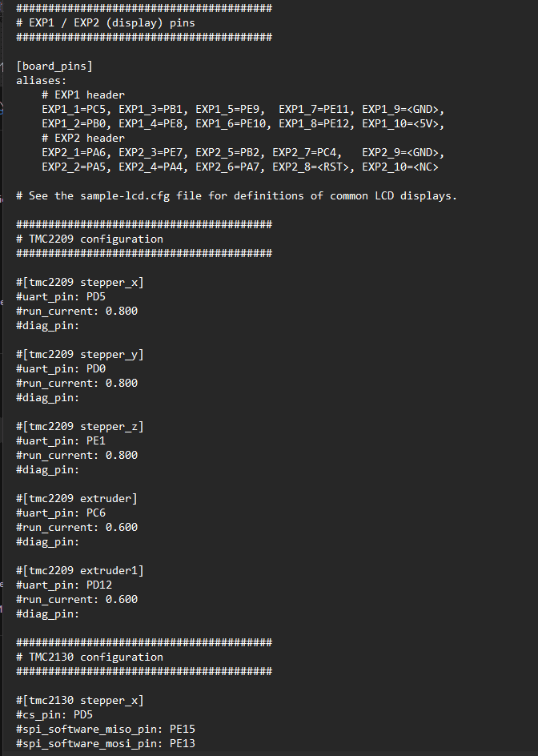Viewport: 538px width, 756px height.
Task: Click the #[tmc2209 extruder] section line
Action: tap(77, 499)
